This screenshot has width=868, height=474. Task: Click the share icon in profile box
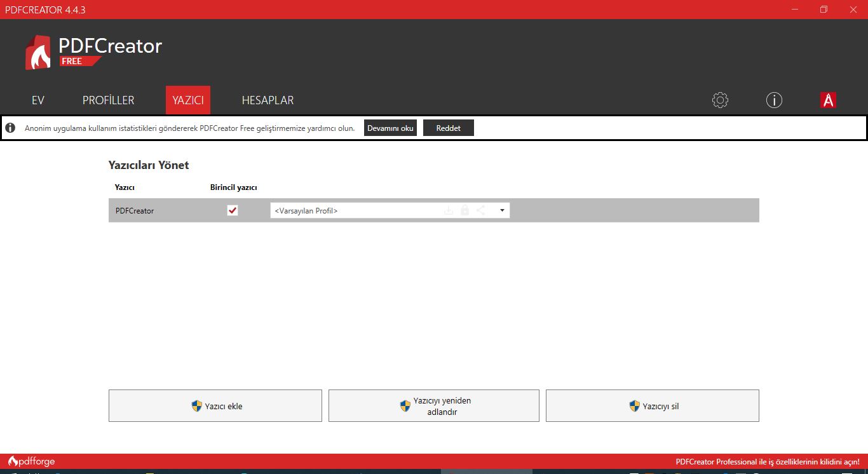click(x=481, y=210)
